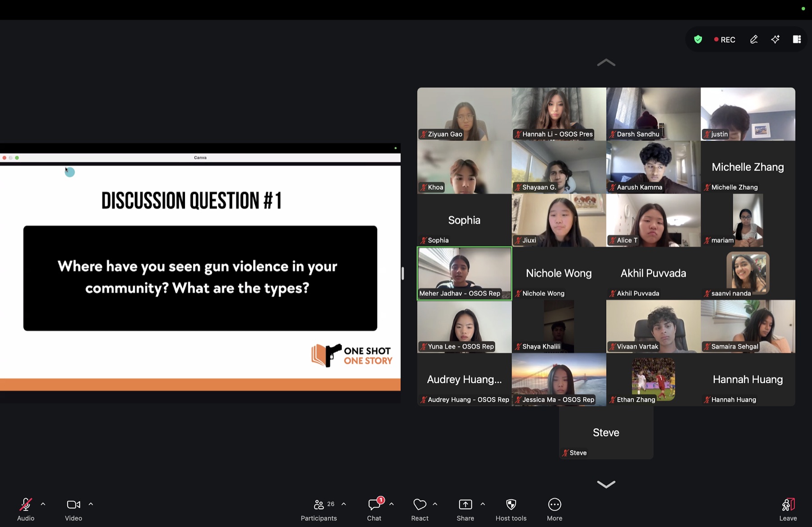Select Steve's participant tile

tap(606, 433)
